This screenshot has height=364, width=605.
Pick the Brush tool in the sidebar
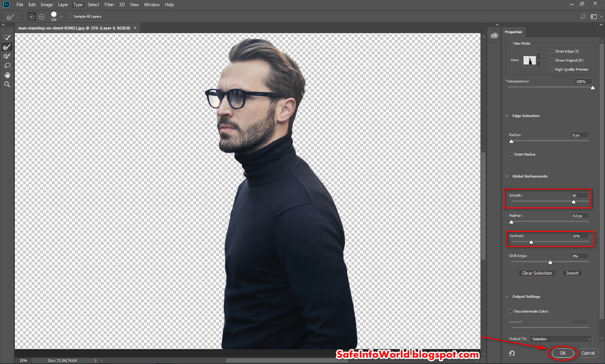pos(6,56)
